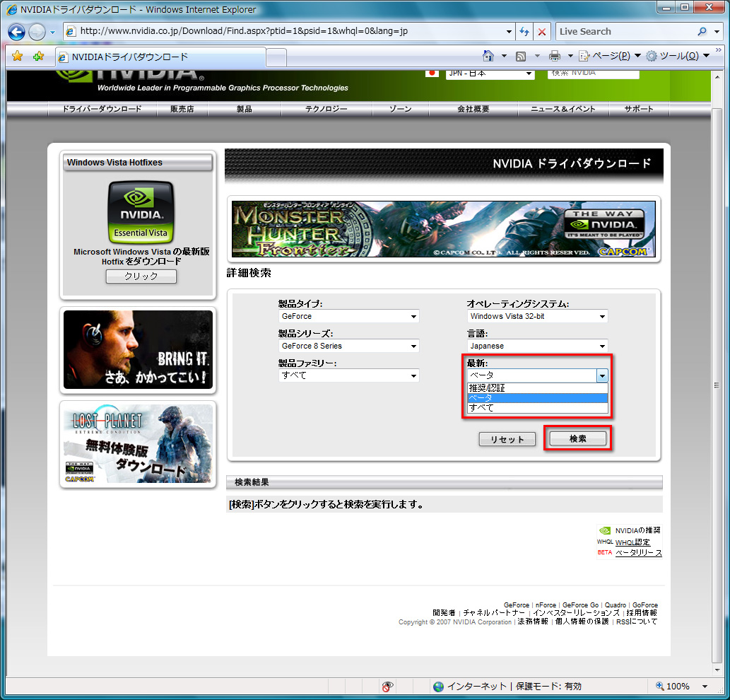Open the 開発者 footer link
The image size is (730, 700).
point(444,613)
